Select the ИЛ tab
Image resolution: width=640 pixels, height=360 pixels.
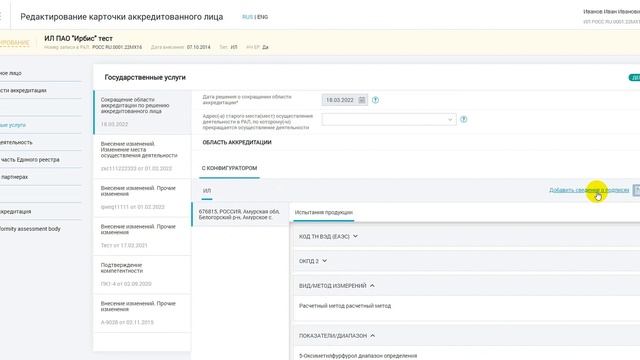pos(207,191)
